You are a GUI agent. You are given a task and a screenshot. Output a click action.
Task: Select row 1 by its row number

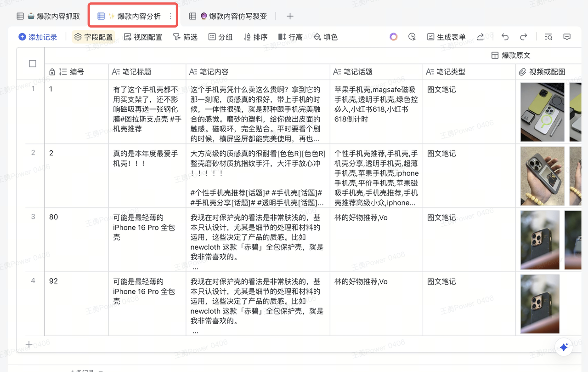point(33,89)
